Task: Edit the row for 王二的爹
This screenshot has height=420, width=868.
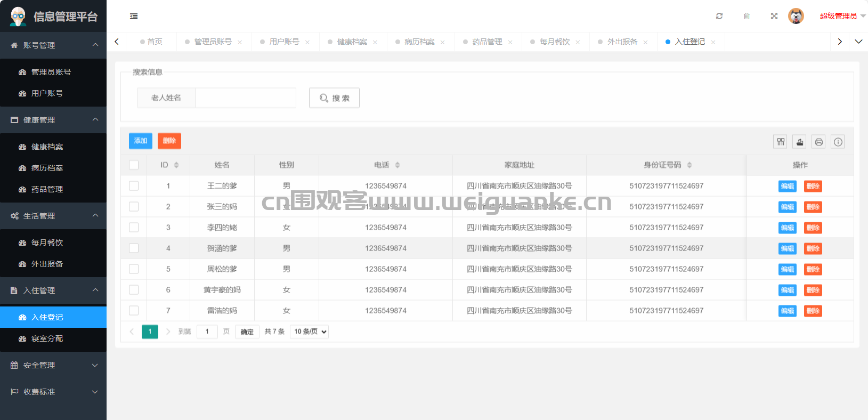Action: point(788,186)
